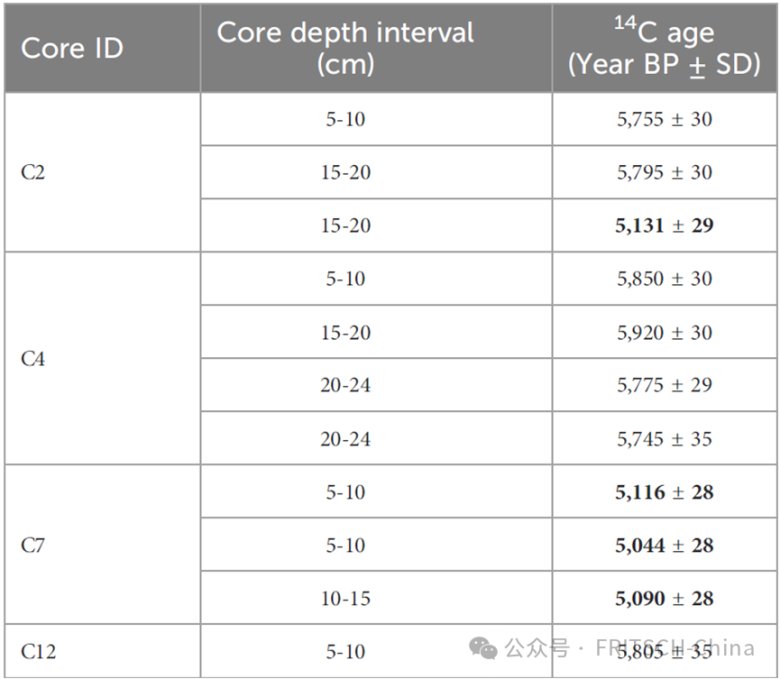Click the 5,755 ± 30 age value
This screenshot has width=780, height=679.
[x=664, y=120]
